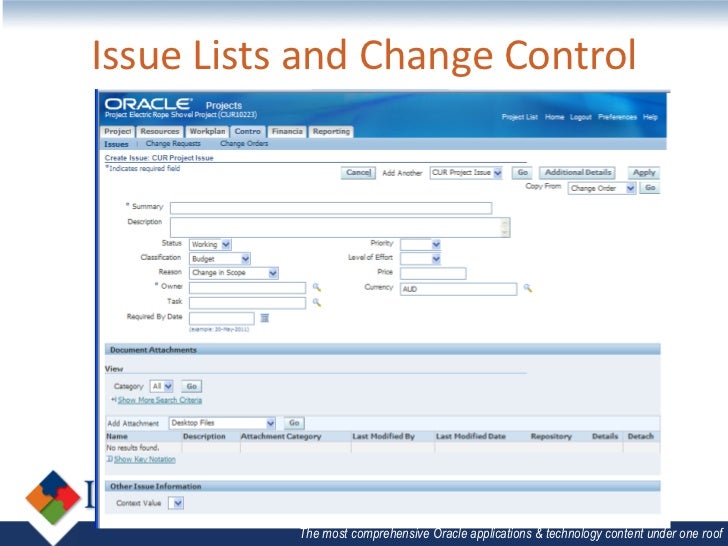Open the Classification dropdown showing Budget
728x546 pixels.
coord(220,259)
